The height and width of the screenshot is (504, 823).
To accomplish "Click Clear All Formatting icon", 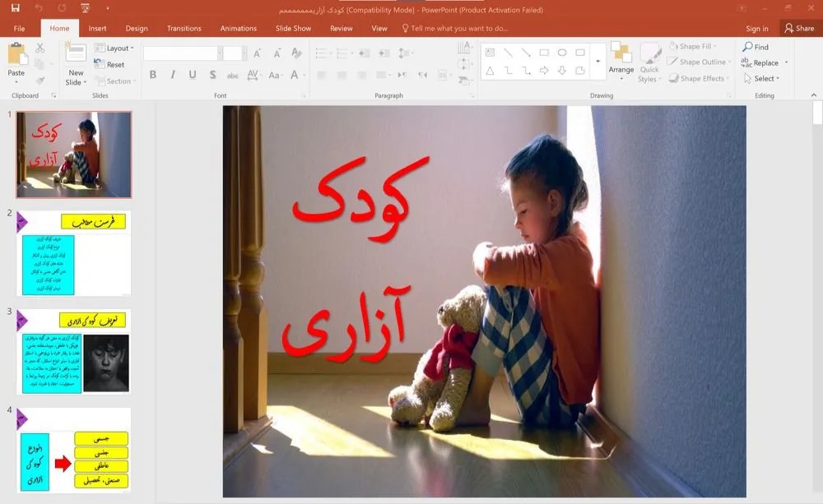I will click(x=296, y=53).
